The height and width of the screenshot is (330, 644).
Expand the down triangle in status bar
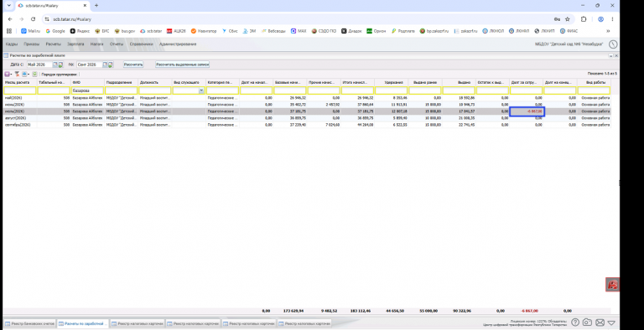(611, 322)
